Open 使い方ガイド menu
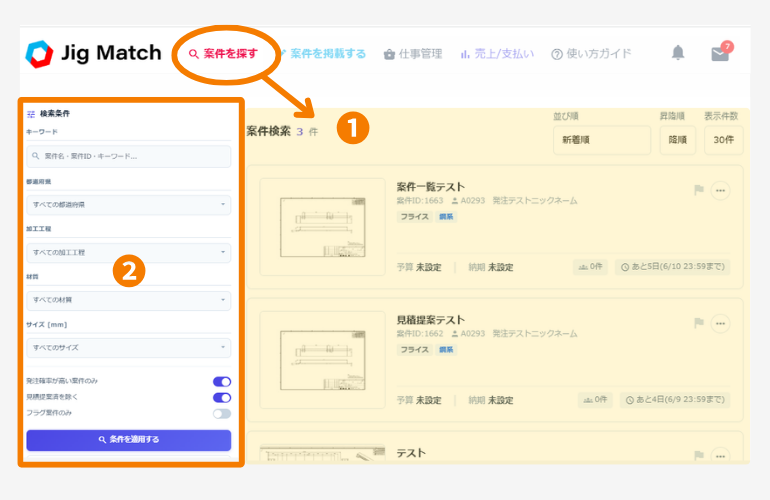This screenshot has width=770, height=500. pyautogui.click(x=591, y=54)
